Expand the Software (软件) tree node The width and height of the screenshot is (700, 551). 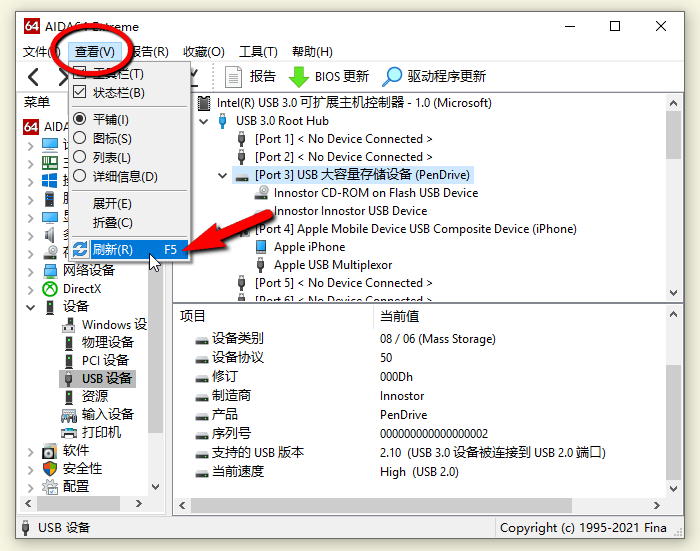30,450
